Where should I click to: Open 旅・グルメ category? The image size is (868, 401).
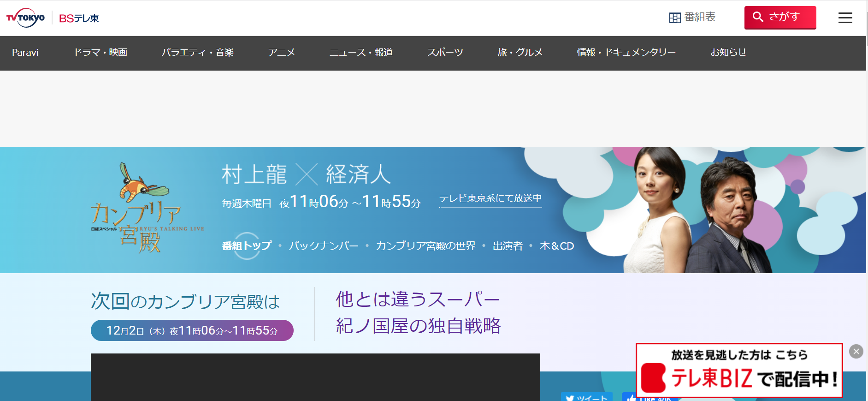pyautogui.click(x=520, y=53)
